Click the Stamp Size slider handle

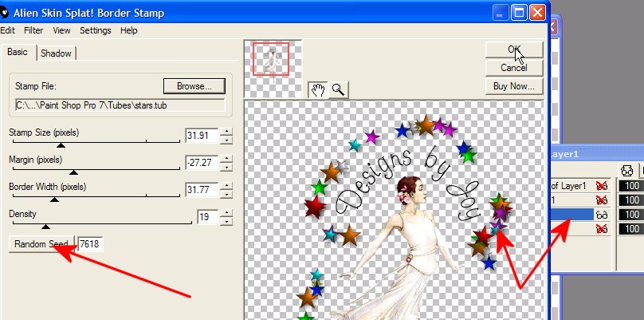click(x=61, y=144)
